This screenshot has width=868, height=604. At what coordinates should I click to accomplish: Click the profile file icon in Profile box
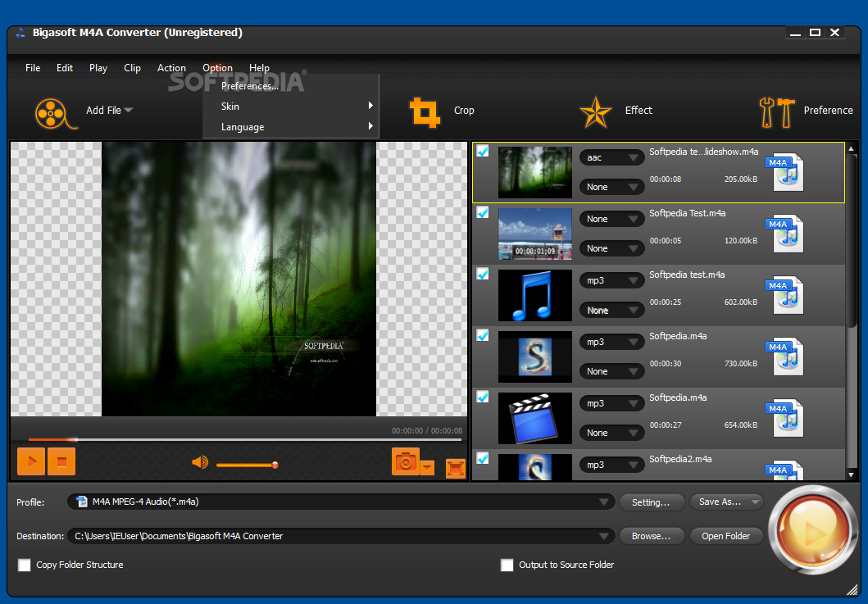point(82,502)
